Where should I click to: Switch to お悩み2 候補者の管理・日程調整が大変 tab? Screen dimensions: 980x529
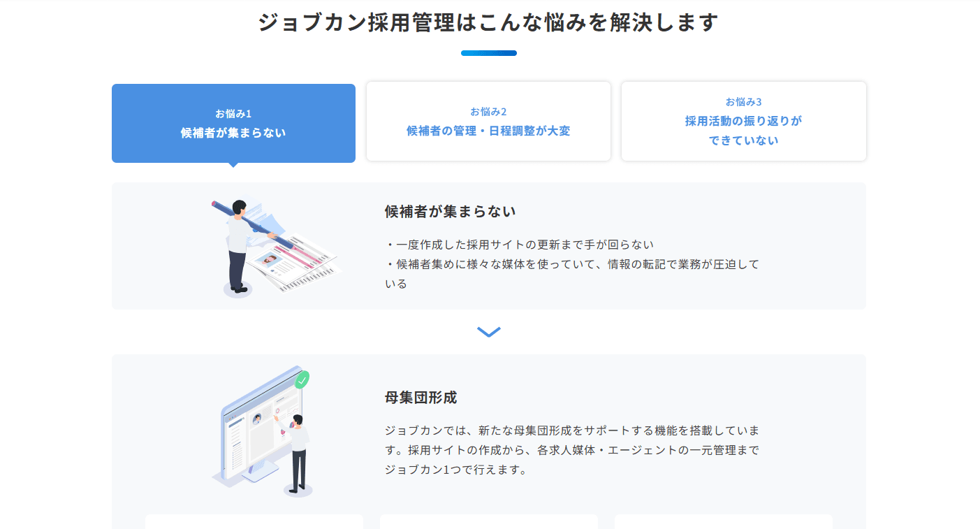point(488,122)
